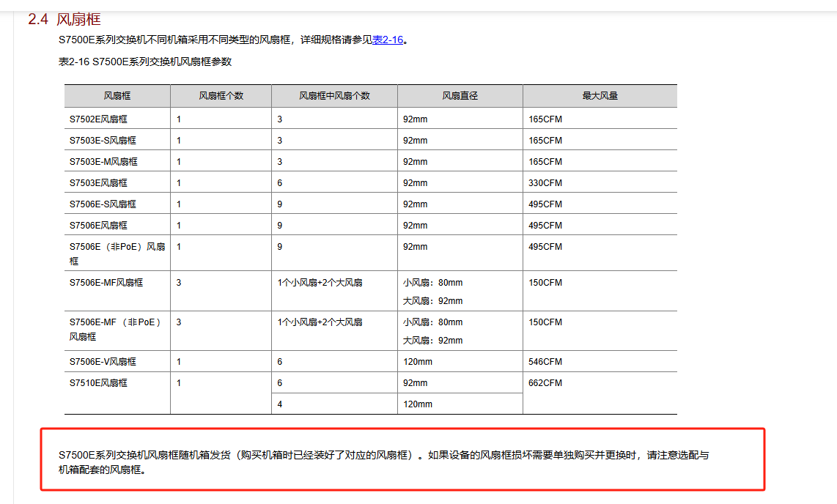The height and width of the screenshot is (504, 837).
Task: Click the 330CFM airflow value
Action: (545, 183)
